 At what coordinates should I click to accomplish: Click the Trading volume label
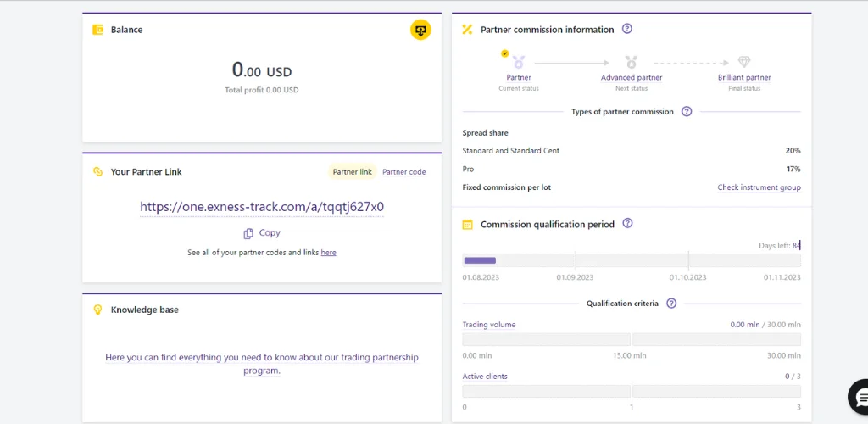coord(488,325)
